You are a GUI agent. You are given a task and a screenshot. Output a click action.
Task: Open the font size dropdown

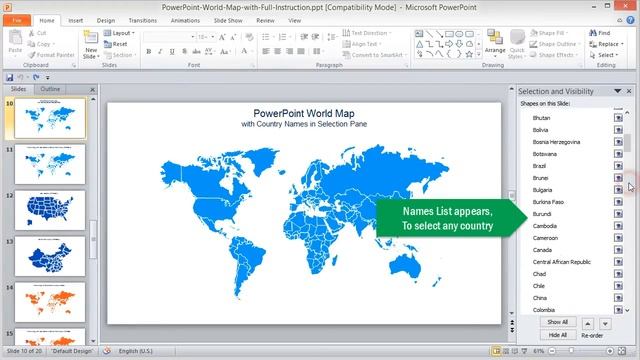coord(213,37)
